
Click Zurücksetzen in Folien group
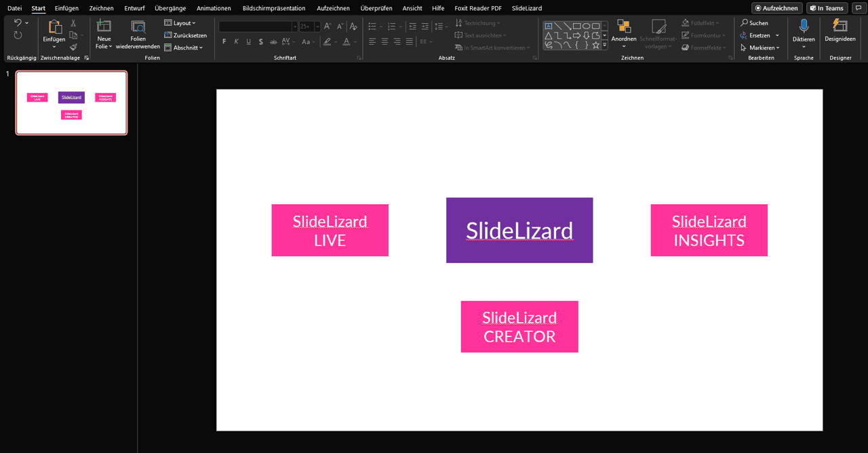[186, 35]
